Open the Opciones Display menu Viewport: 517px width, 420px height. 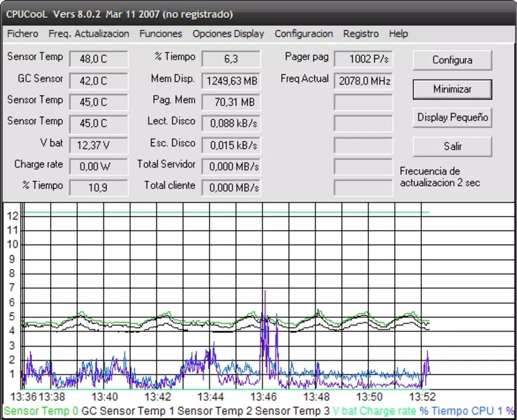pyautogui.click(x=228, y=34)
